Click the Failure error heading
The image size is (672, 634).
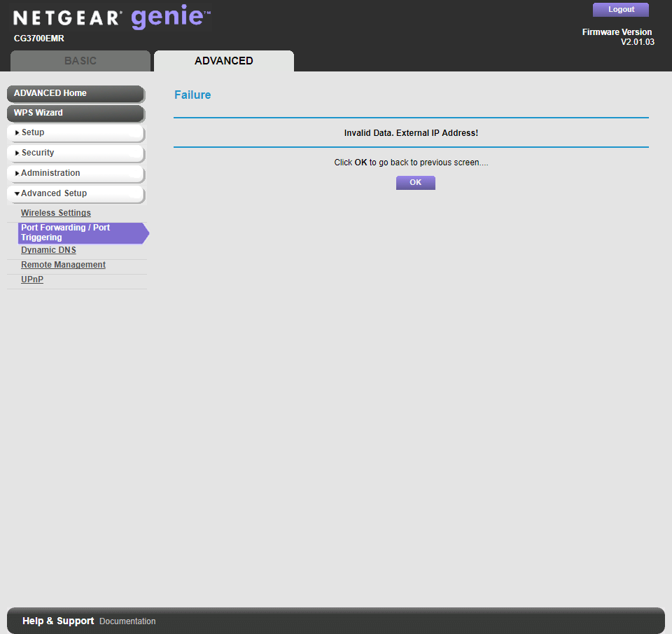(x=192, y=95)
